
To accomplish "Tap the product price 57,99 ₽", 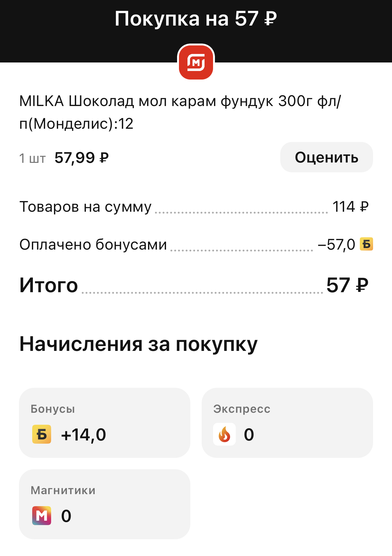I will coord(81,158).
